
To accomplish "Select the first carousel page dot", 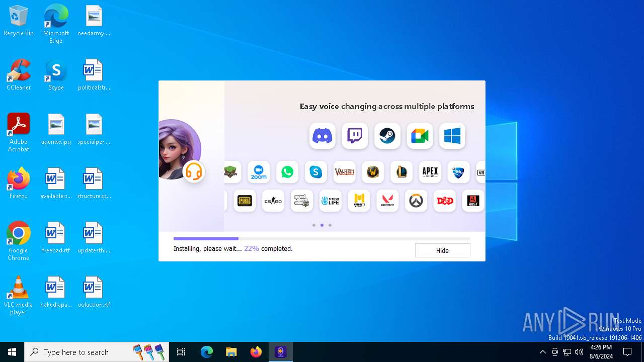I will 314,225.
